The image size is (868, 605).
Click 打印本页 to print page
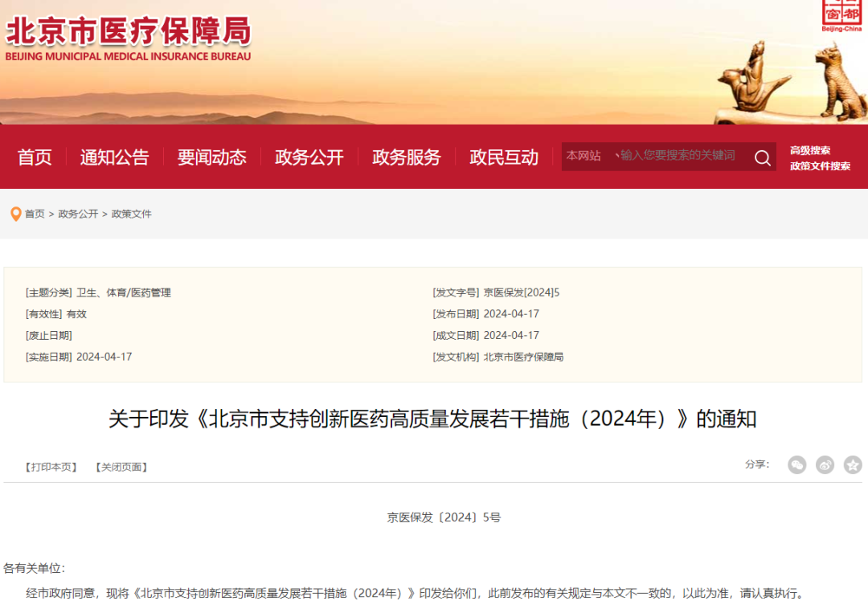51,467
